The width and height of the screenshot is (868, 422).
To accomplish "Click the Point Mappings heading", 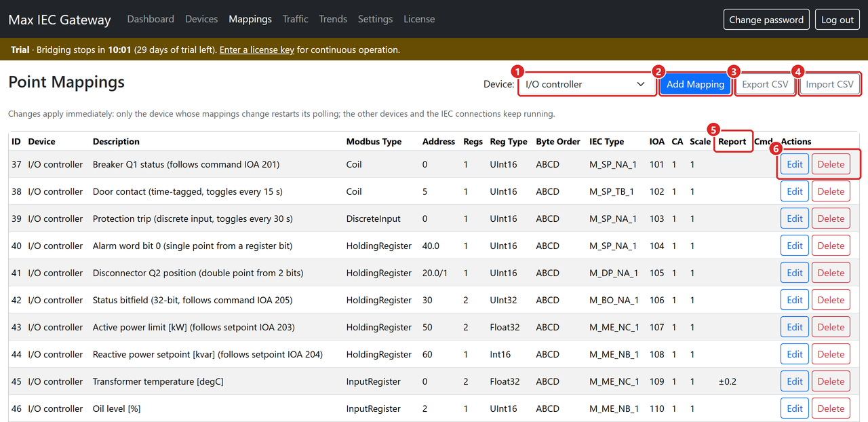I will click(x=66, y=82).
